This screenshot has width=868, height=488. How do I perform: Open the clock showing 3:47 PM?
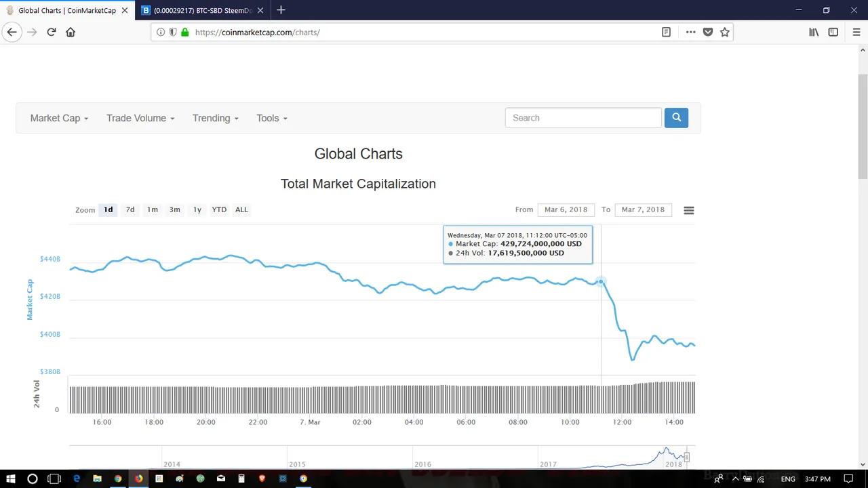pyautogui.click(x=817, y=479)
